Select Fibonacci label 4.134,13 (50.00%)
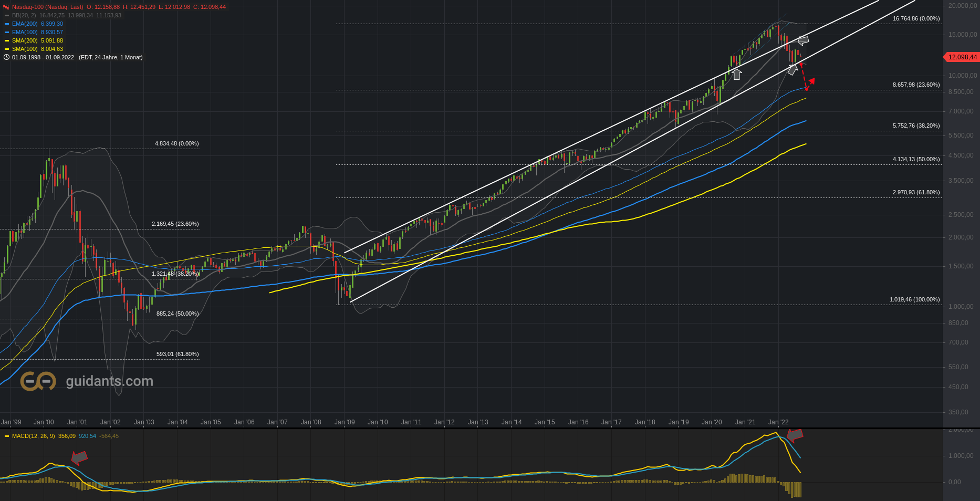The image size is (980, 501). coord(916,159)
